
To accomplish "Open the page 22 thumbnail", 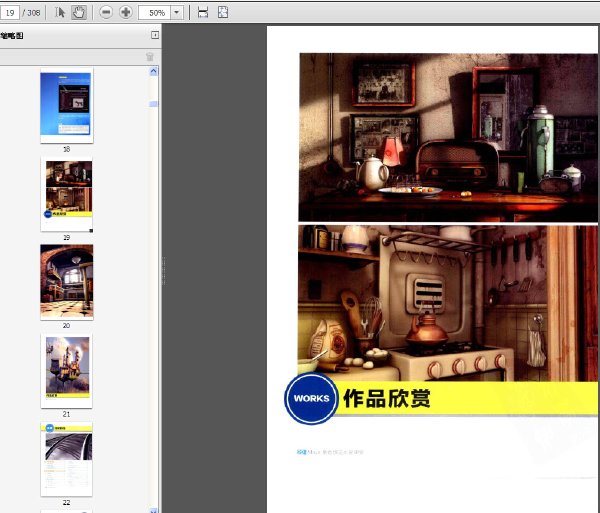I will [67, 459].
